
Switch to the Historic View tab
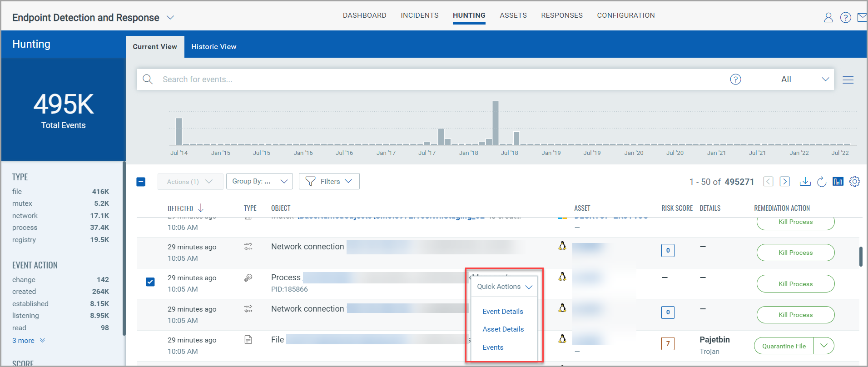(x=214, y=47)
